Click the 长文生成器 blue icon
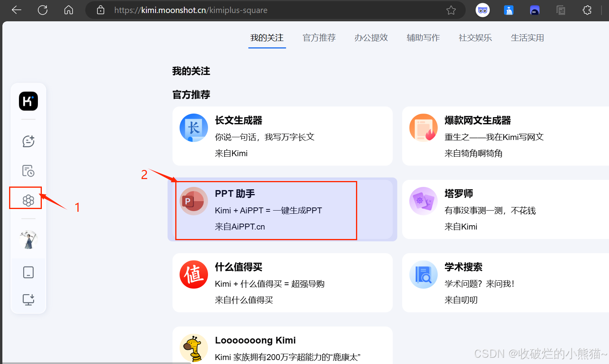 194,128
